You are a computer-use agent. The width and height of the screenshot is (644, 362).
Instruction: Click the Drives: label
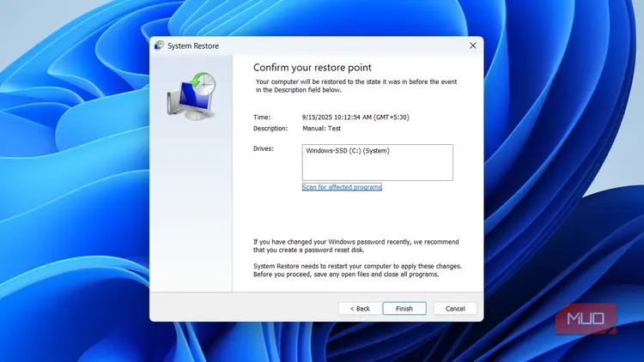click(x=264, y=148)
